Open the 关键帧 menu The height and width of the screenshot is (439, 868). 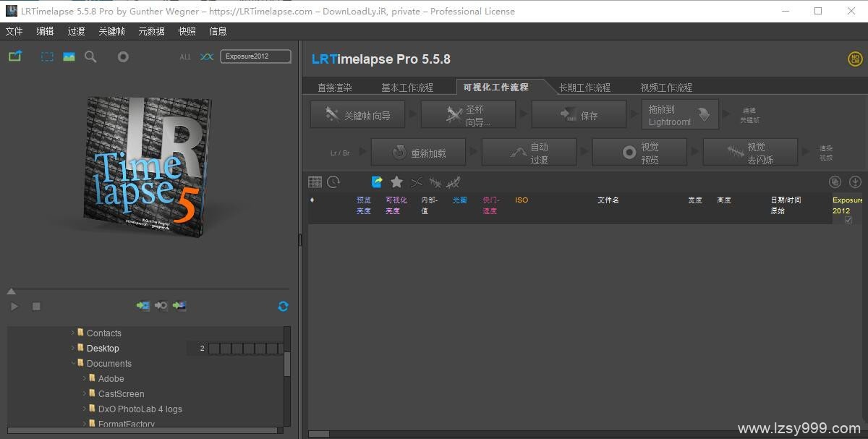111,31
